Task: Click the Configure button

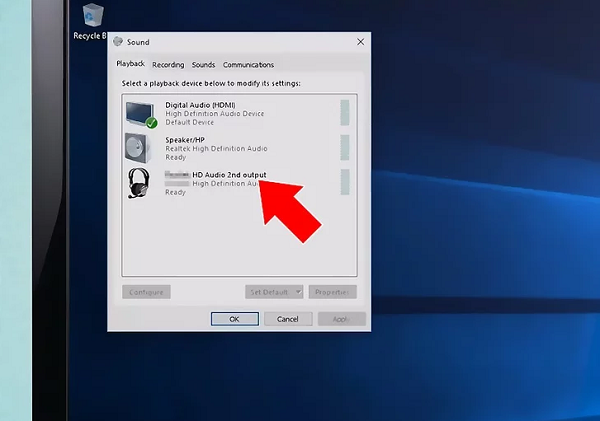Action: point(146,292)
